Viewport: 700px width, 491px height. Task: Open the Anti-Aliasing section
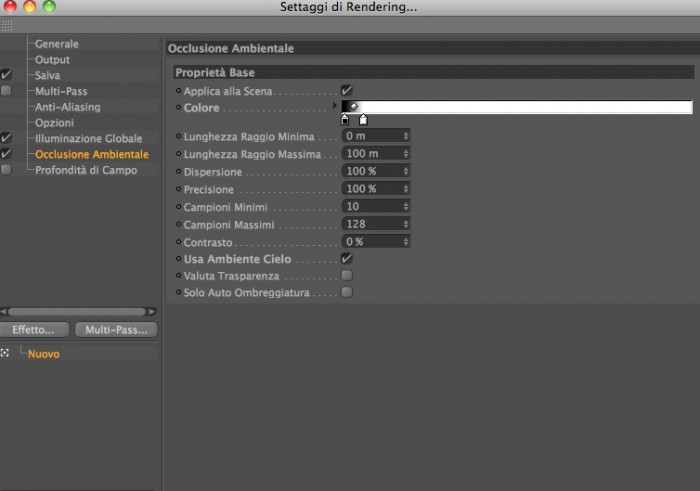coord(68,107)
